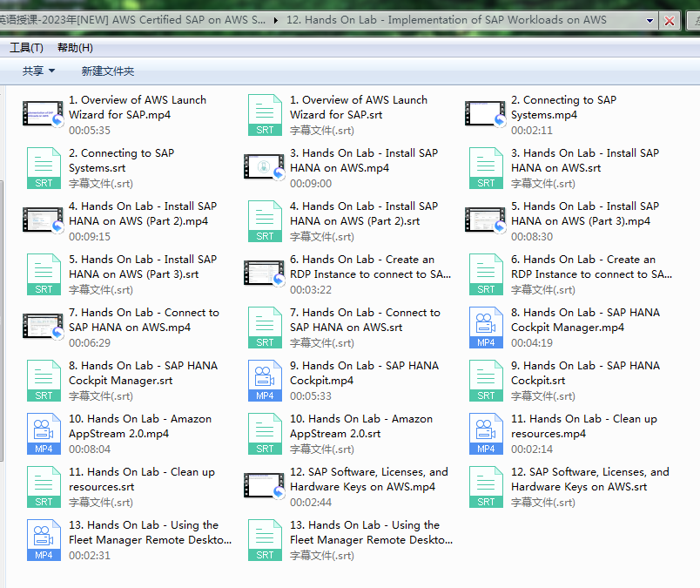Select MP4 icon of 13. Fleet Manager Remote Desktop video
700x588 pixels.
tap(44, 540)
